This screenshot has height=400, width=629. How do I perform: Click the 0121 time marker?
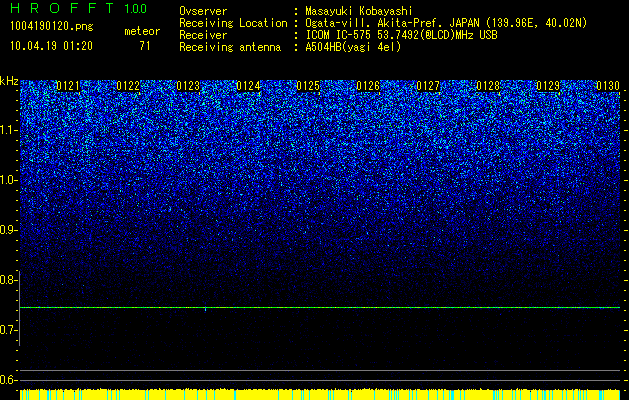pos(68,86)
